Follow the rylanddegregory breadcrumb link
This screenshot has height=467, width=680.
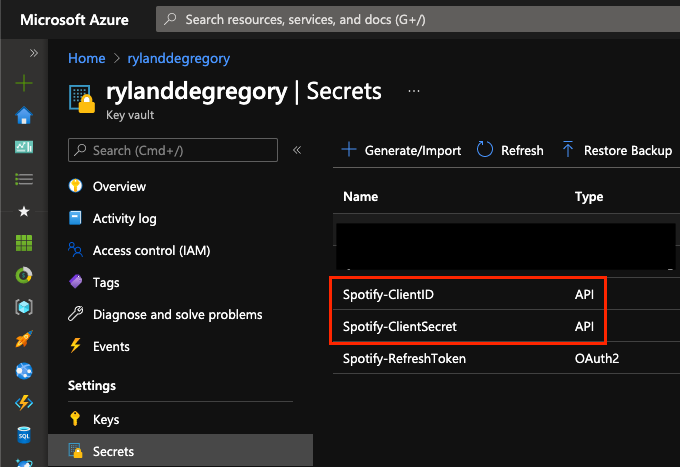coord(179,58)
